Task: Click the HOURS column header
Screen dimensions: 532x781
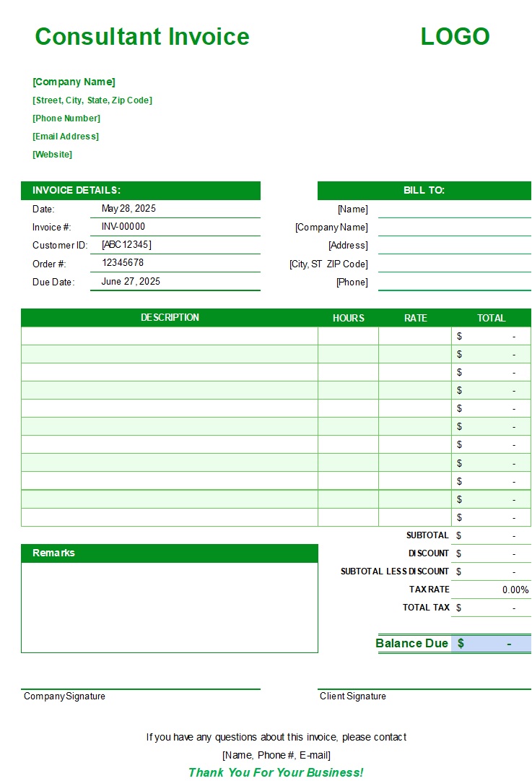Action: 349,318
